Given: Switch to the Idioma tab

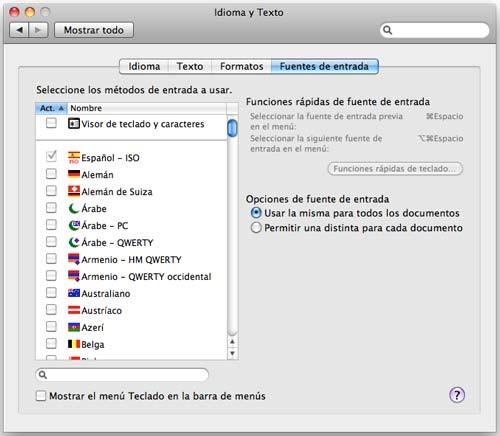Looking at the screenshot, I should [x=144, y=66].
